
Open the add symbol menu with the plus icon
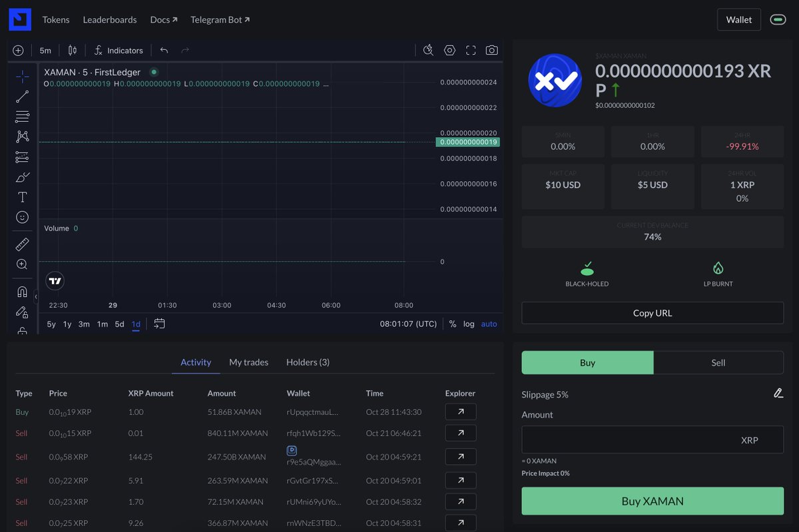click(x=18, y=50)
